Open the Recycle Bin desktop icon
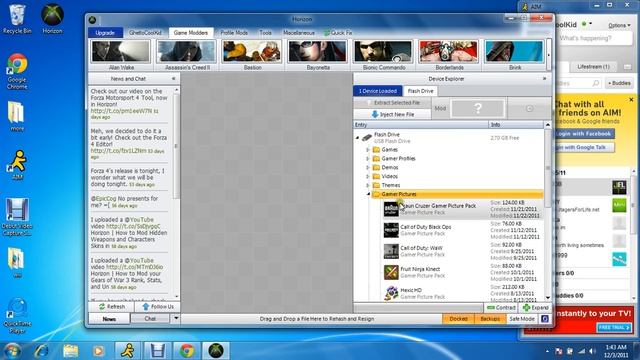 16,19
